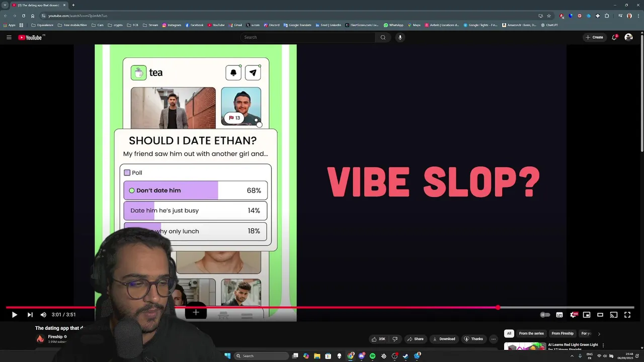Mute the video volume speaker icon
The height and width of the screenshot is (362, 644).
(43, 315)
